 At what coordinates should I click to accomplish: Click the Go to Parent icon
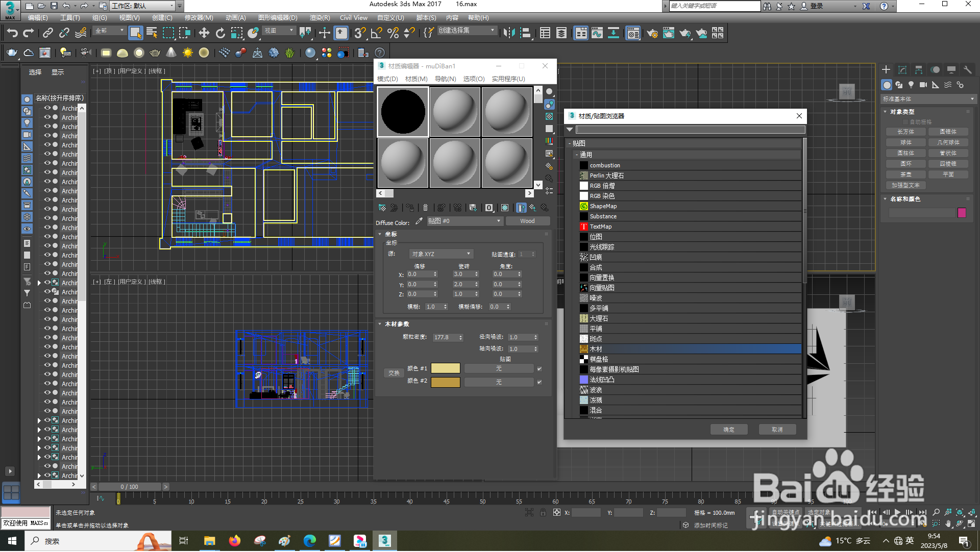pyautogui.click(x=532, y=208)
